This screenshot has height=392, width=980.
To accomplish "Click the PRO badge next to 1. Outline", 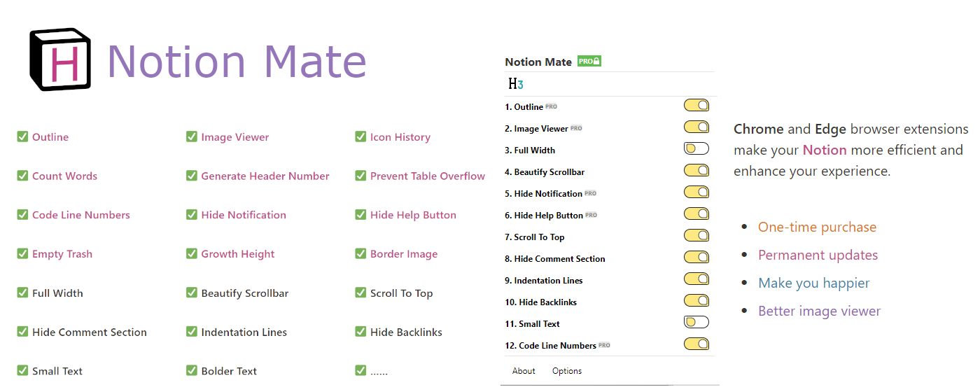I will (x=552, y=107).
